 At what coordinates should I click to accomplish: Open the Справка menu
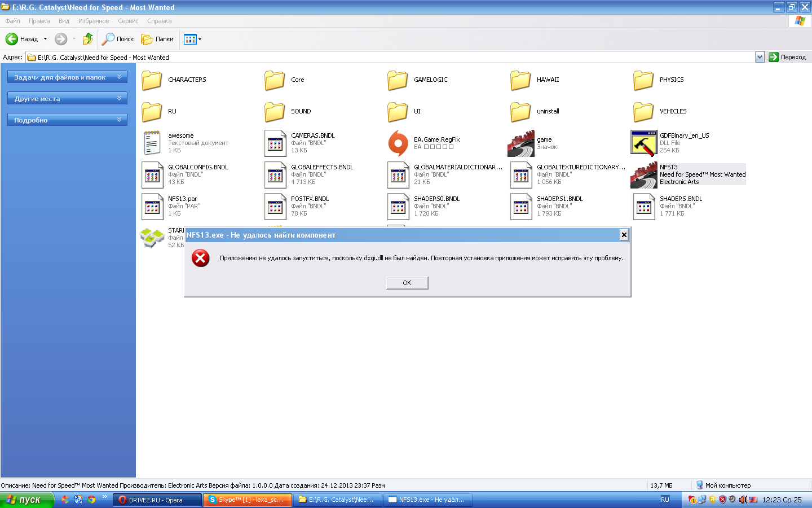click(160, 21)
